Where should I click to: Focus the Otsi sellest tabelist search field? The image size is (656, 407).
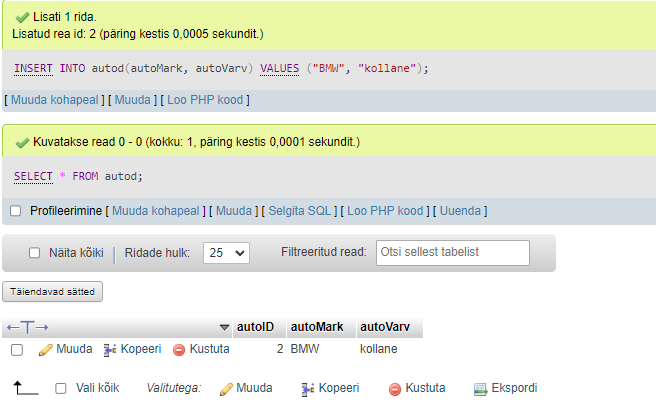[453, 253]
